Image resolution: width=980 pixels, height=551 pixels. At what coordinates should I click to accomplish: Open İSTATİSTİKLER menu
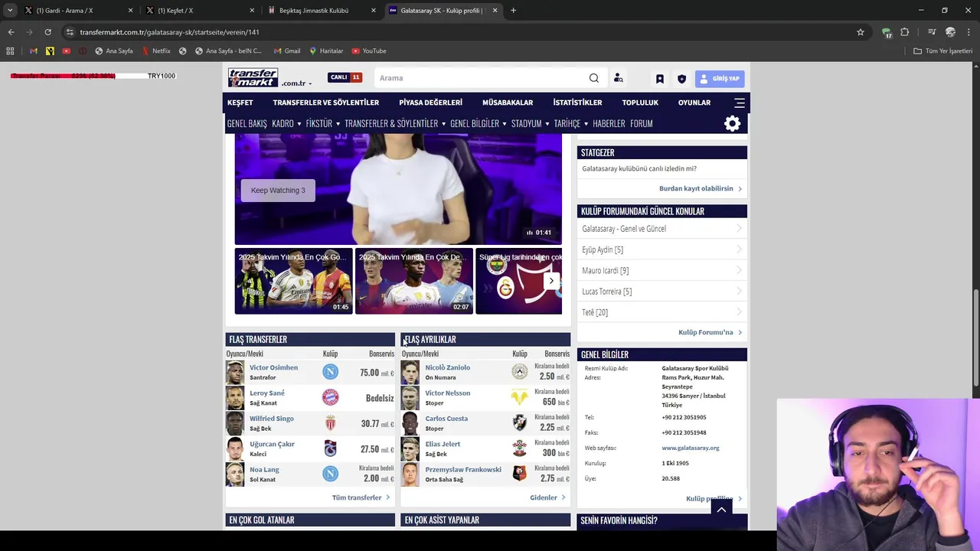coord(577,103)
